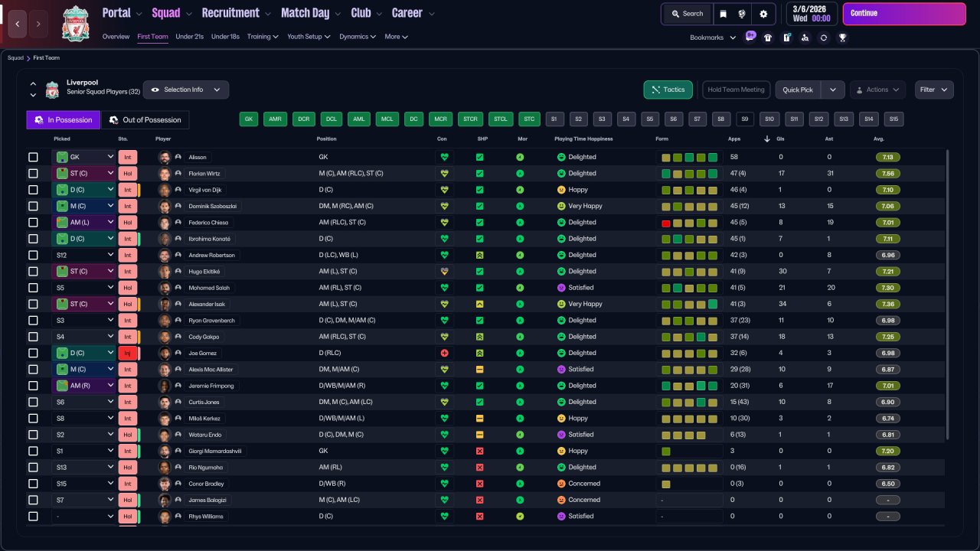Navigate back with the left arrow button
The width and height of the screenshot is (980, 551).
click(18, 24)
